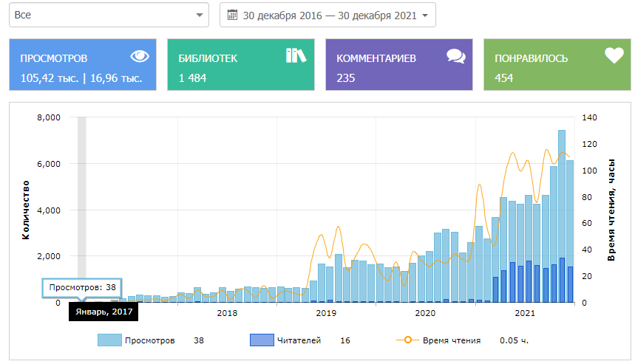
Task: Open the date range picker dropdown
Action: (x=327, y=15)
